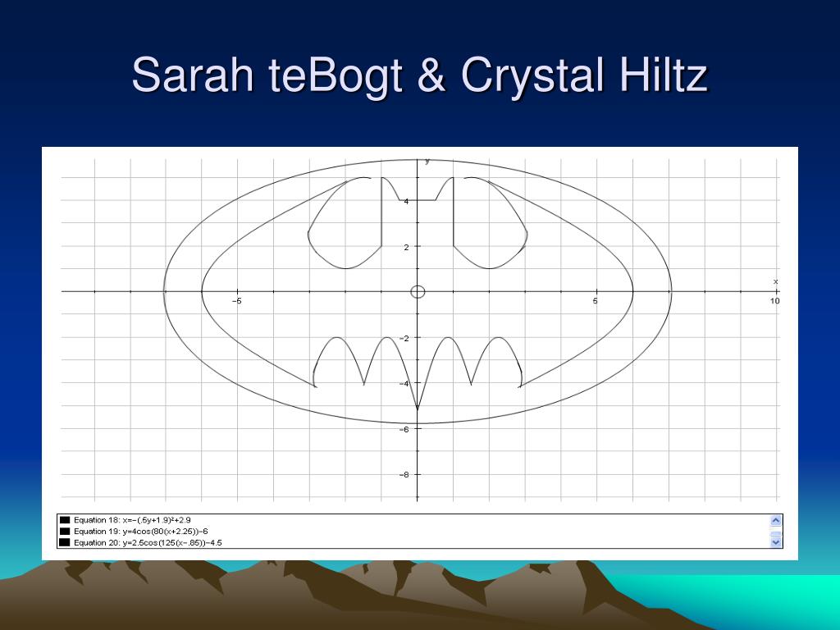Click the equation list scrollbar thumb

point(775,533)
